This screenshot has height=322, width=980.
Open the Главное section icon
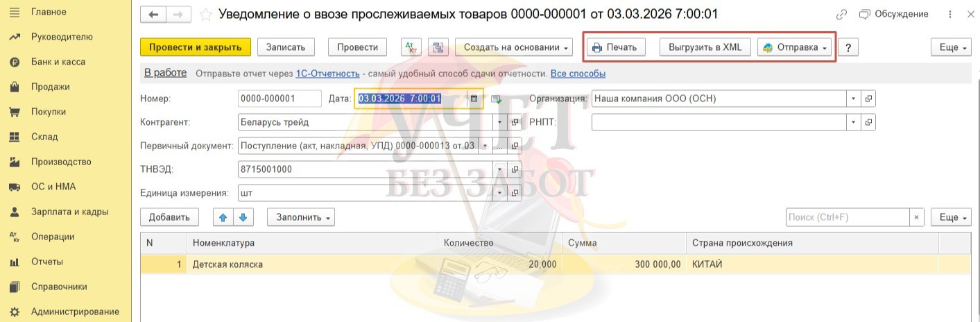14,12
